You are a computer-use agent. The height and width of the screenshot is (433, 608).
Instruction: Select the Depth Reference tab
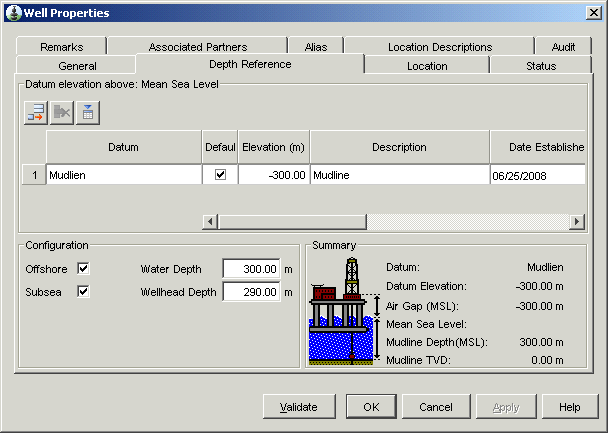[x=250, y=64]
